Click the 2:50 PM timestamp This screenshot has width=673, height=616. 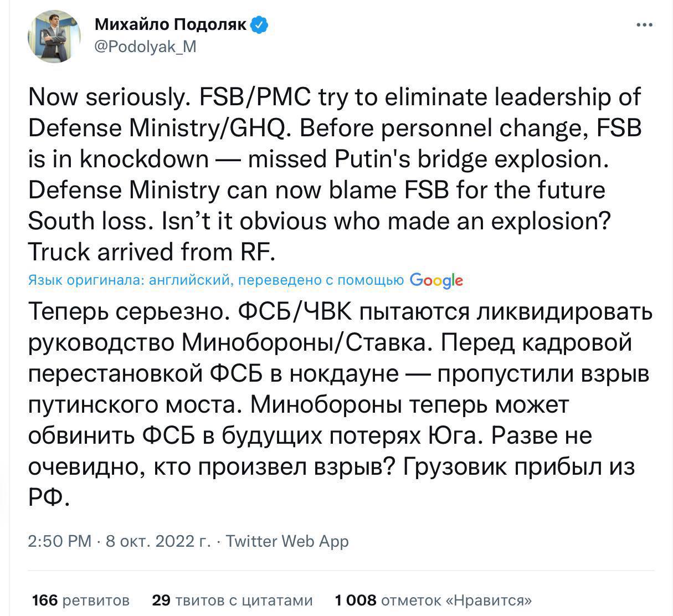pos(59,541)
